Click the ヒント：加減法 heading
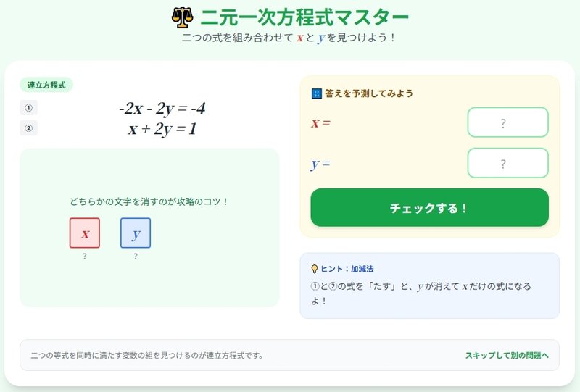 [x=347, y=269]
